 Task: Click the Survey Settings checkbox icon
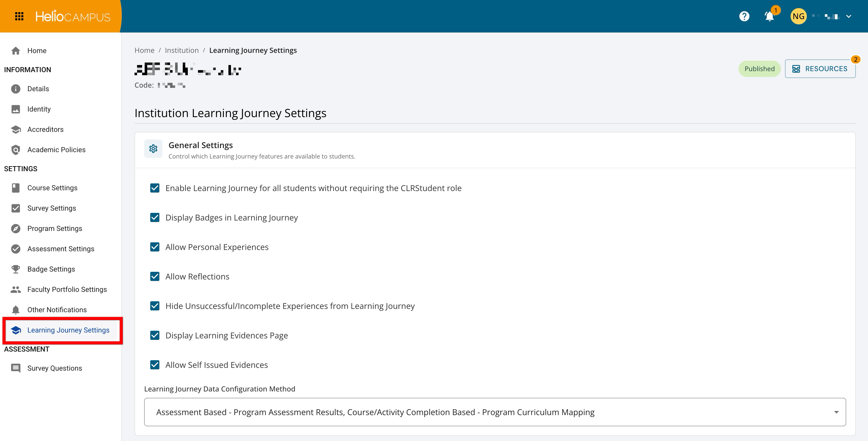pyautogui.click(x=15, y=208)
